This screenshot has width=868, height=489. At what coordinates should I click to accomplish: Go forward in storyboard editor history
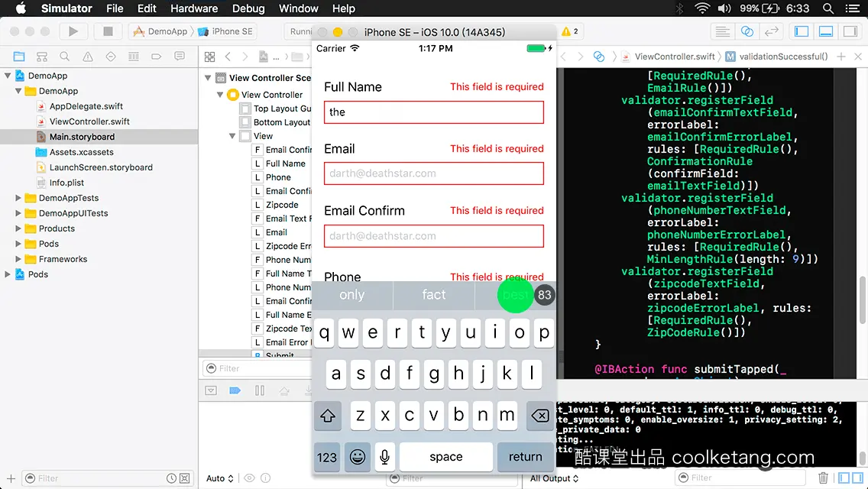click(x=245, y=57)
